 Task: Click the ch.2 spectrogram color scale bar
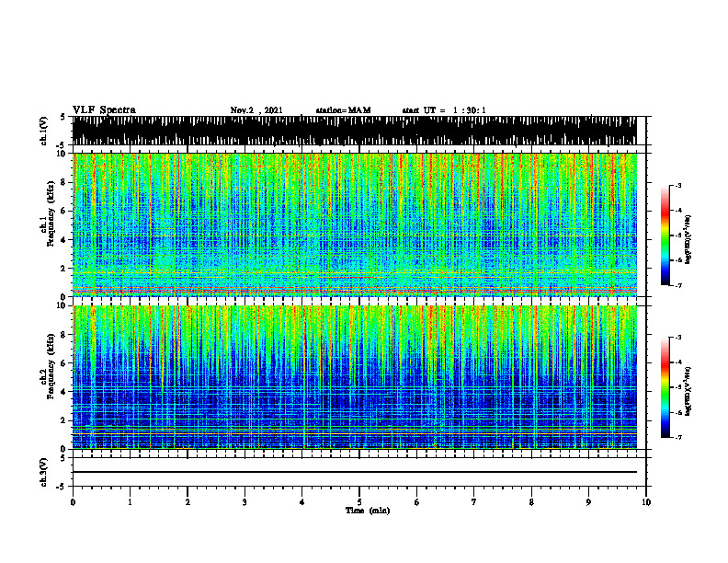click(665, 387)
